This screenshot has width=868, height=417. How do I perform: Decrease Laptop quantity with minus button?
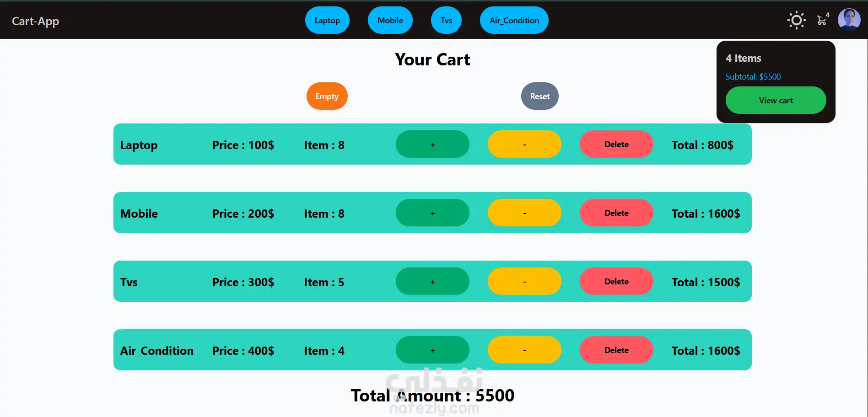[524, 144]
